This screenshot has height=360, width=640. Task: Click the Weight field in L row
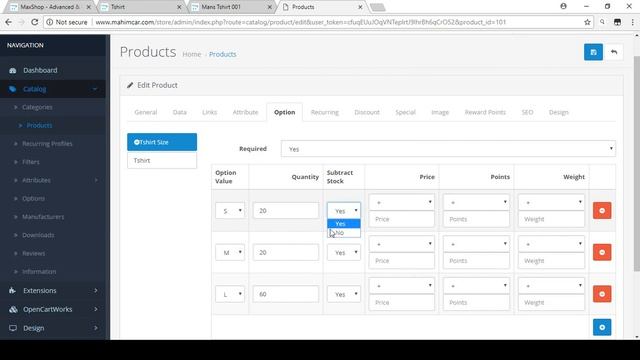point(551,302)
